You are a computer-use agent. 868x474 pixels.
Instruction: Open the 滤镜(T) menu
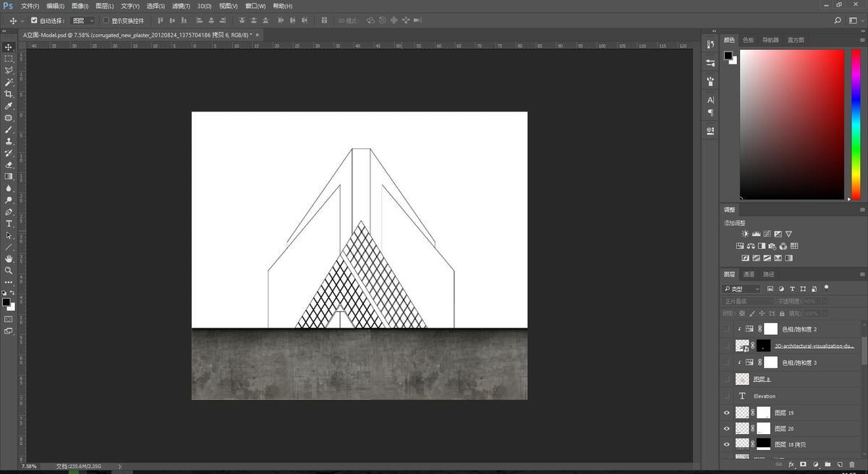[x=181, y=6]
